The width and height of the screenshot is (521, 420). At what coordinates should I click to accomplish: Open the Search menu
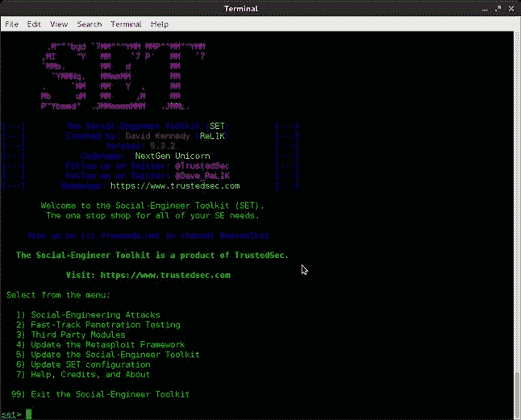(90, 24)
